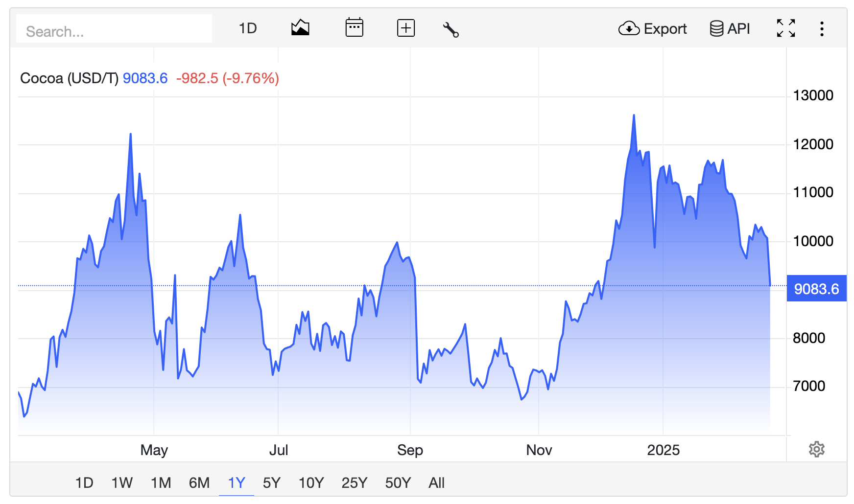The width and height of the screenshot is (854, 504).
Task: Click the -982.5 (-9.76%) change text
Action: coord(228,78)
